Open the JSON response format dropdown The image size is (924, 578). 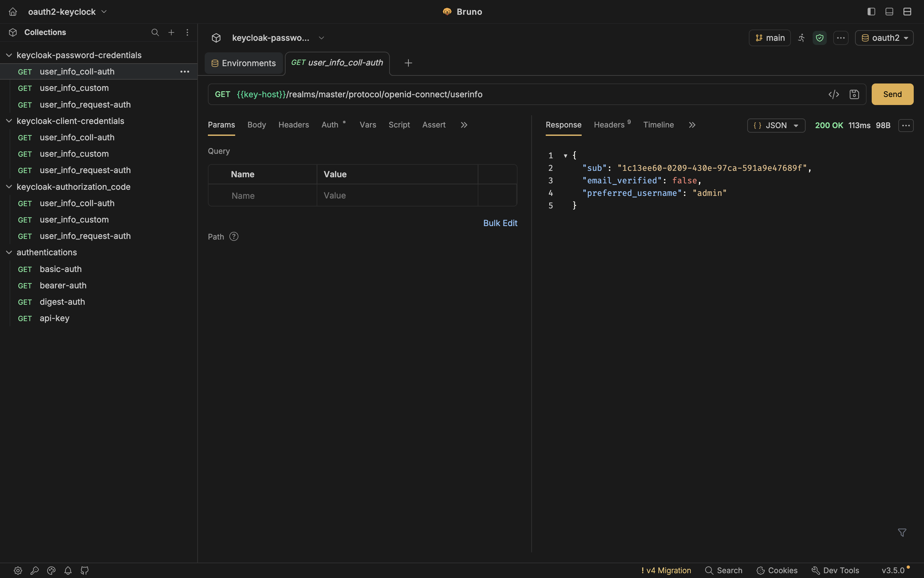[x=776, y=125]
